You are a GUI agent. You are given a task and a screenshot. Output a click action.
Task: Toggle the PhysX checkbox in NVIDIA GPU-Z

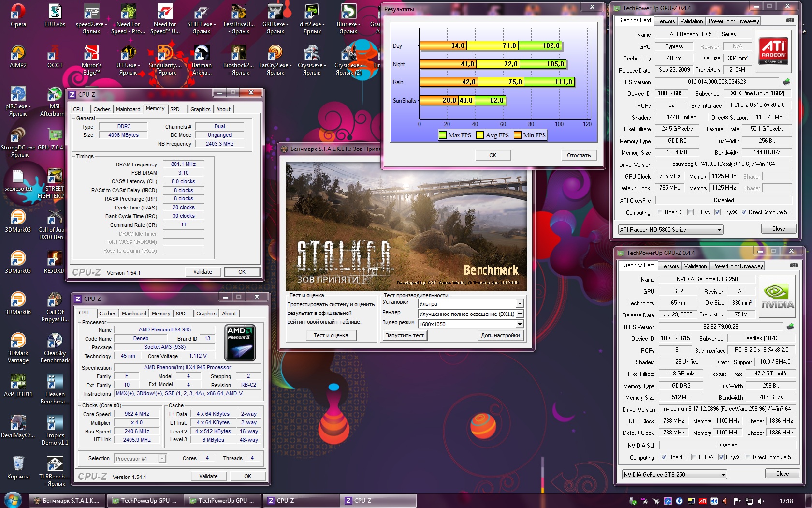721,457
